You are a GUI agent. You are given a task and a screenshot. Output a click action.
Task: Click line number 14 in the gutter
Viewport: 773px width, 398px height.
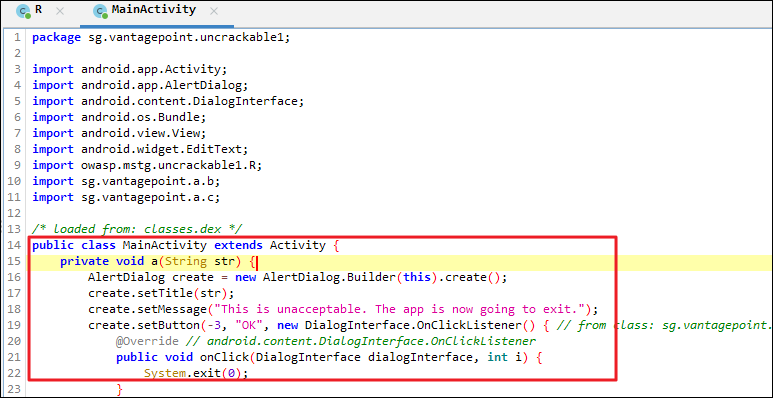(x=14, y=245)
